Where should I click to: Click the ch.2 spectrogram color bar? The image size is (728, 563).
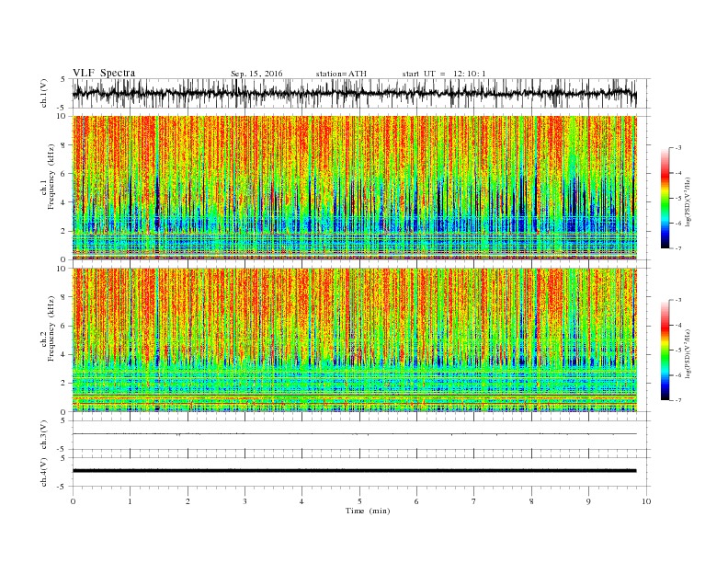pos(665,350)
